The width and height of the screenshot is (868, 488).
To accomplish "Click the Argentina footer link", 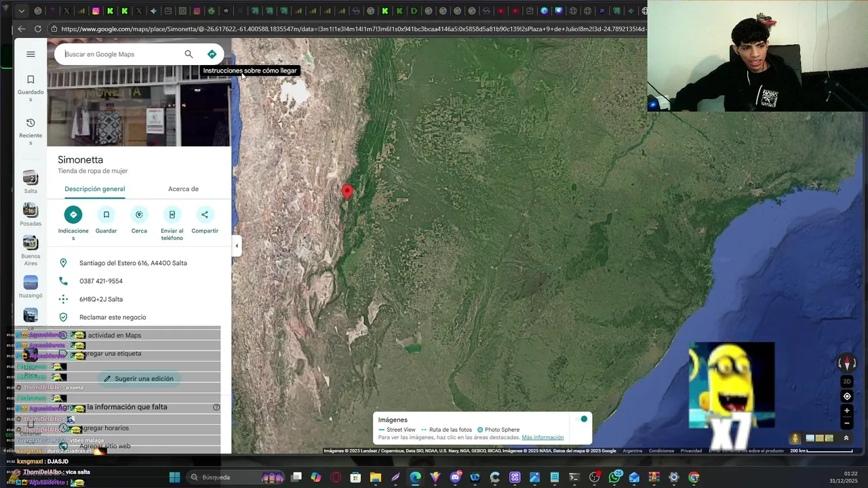I will click(632, 451).
